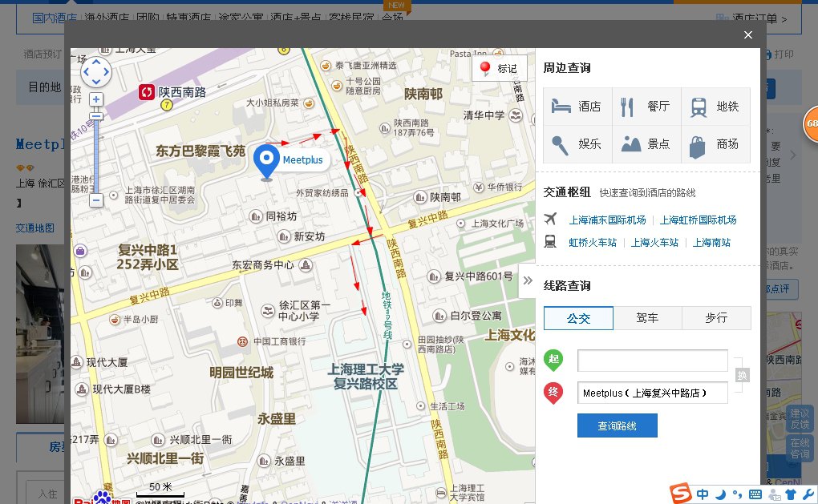Image resolution: width=818 pixels, height=504 pixels.
Task: Click 半岛小厨 restaurant icon
Action: pos(114,319)
